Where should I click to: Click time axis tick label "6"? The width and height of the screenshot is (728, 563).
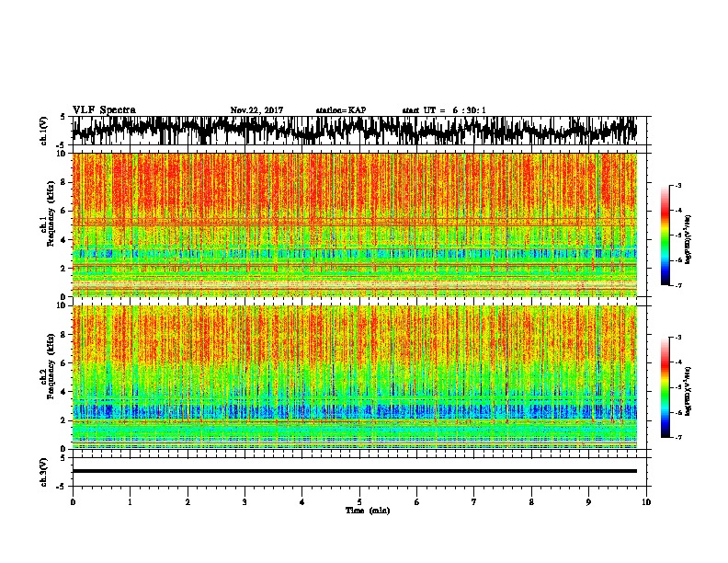point(417,502)
